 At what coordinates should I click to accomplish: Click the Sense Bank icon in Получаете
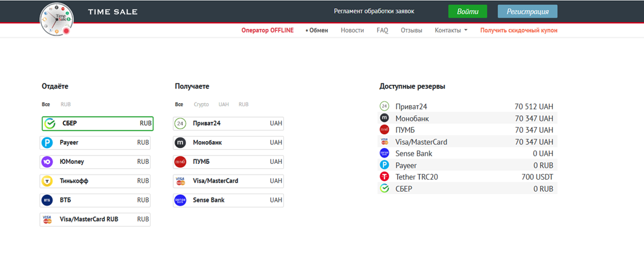click(180, 200)
